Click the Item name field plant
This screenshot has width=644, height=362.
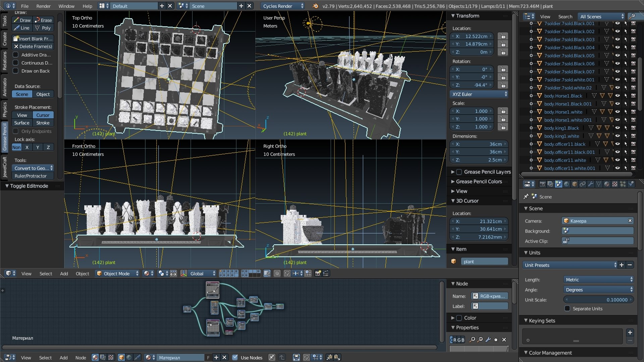tap(484, 261)
